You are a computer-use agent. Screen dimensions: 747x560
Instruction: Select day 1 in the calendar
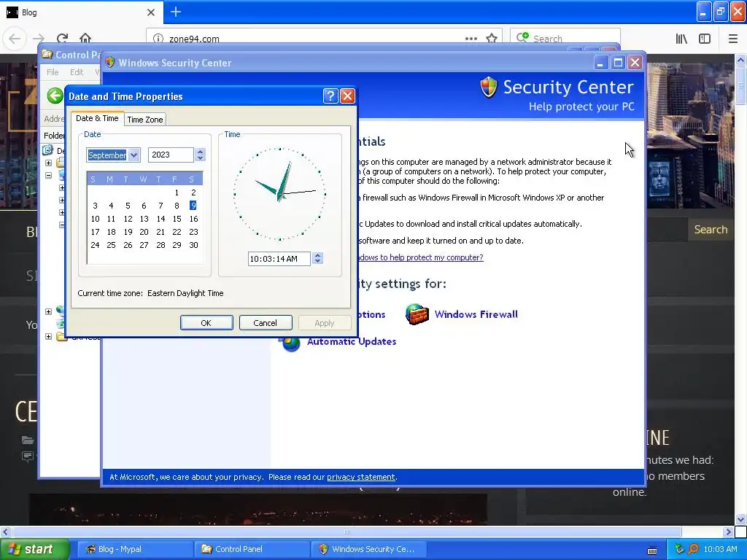click(x=177, y=192)
